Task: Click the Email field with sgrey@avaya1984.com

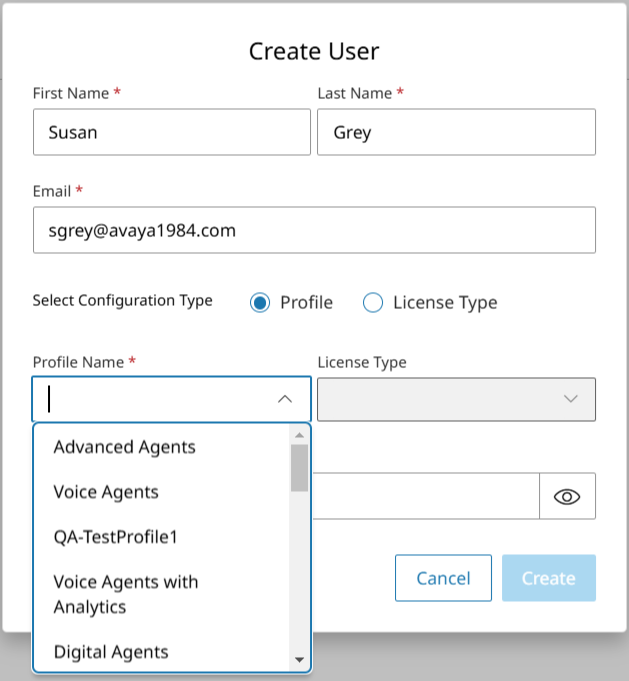Action: tap(314, 230)
